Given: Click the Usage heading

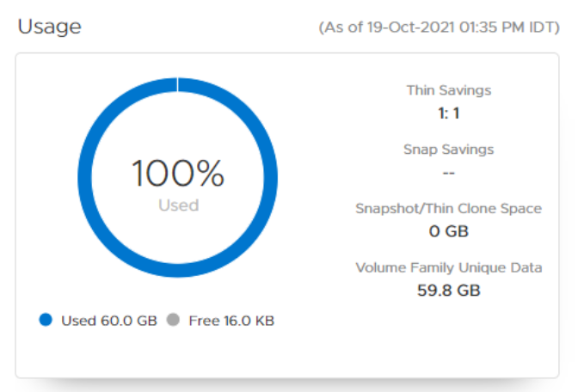Looking at the screenshot, I should click(x=49, y=27).
